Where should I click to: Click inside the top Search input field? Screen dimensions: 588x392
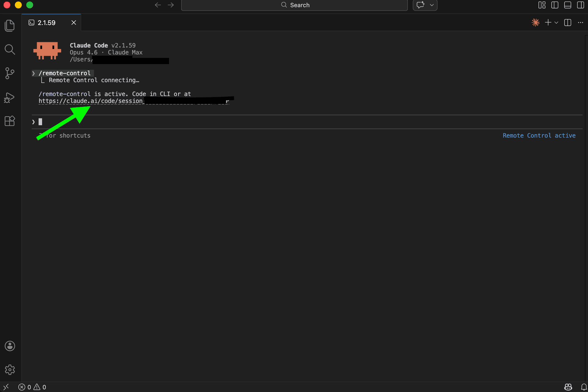[294, 5]
